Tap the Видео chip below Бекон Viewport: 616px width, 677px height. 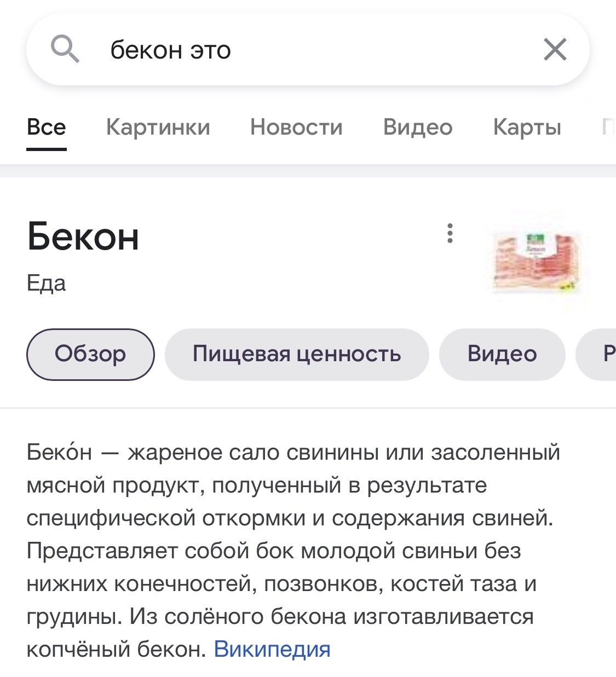502,354
